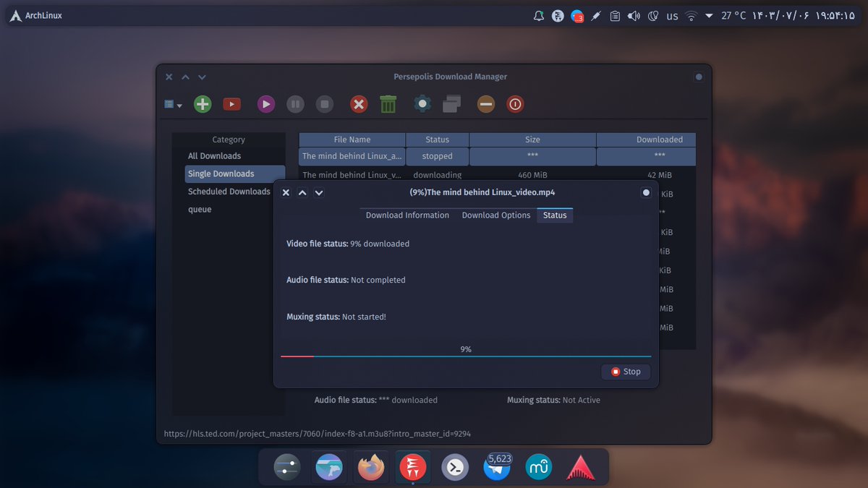868x488 pixels.
Task: Click the purple Resume download icon
Action: [x=266, y=104]
